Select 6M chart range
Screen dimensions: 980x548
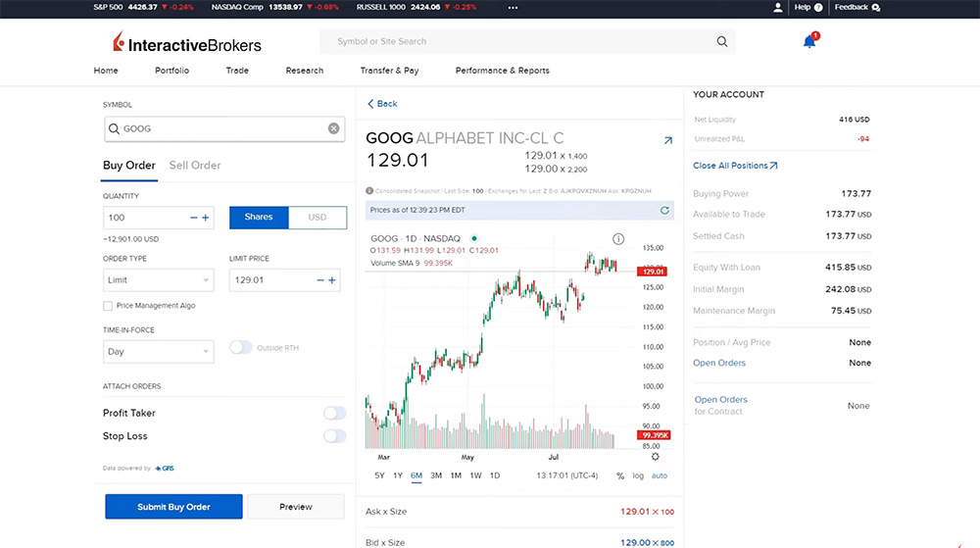416,475
